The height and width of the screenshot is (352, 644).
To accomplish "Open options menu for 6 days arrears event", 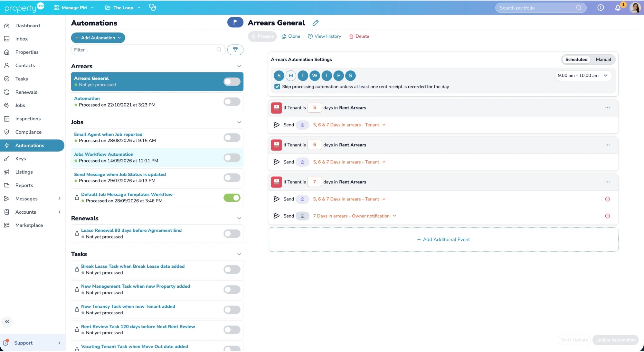I will [607, 145].
